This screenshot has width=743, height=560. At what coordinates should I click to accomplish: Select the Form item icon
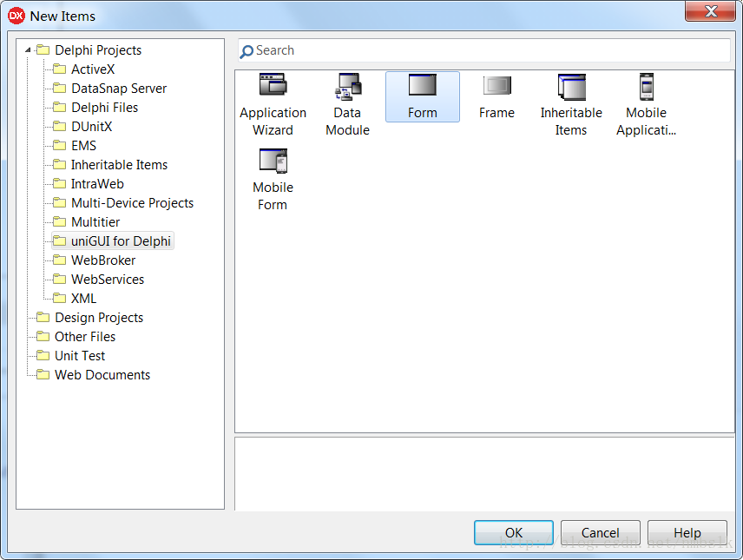click(x=422, y=86)
